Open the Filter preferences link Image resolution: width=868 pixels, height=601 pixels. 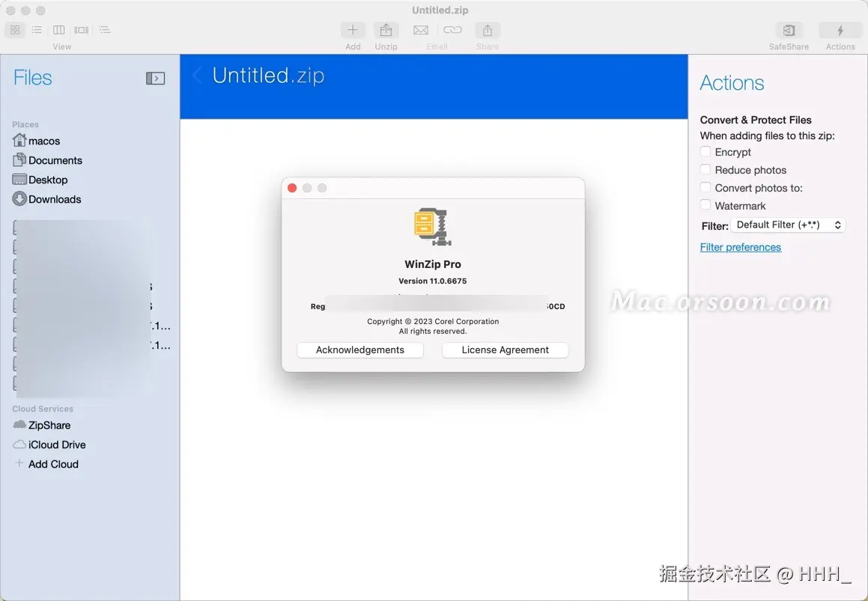point(740,247)
